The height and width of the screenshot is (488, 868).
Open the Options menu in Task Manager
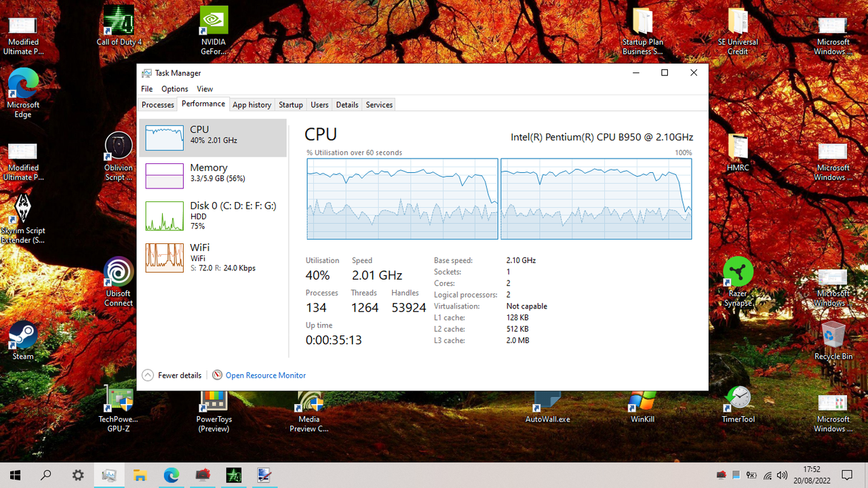point(175,89)
